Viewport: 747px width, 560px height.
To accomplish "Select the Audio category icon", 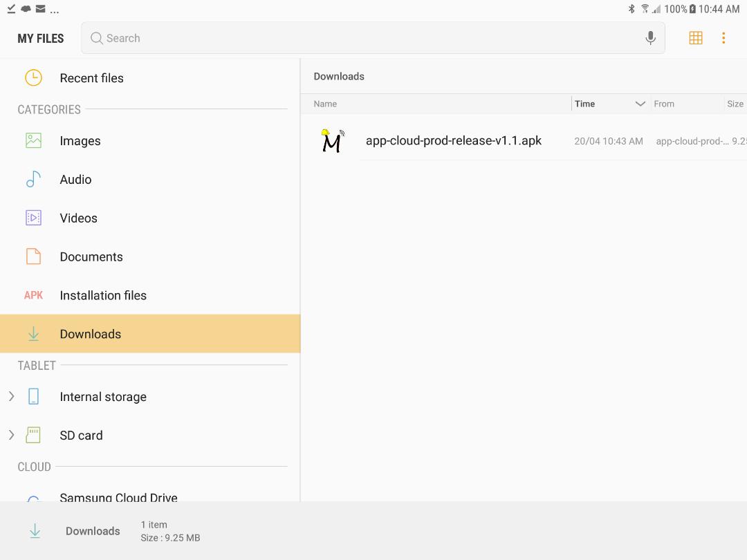I will pos(33,179).
